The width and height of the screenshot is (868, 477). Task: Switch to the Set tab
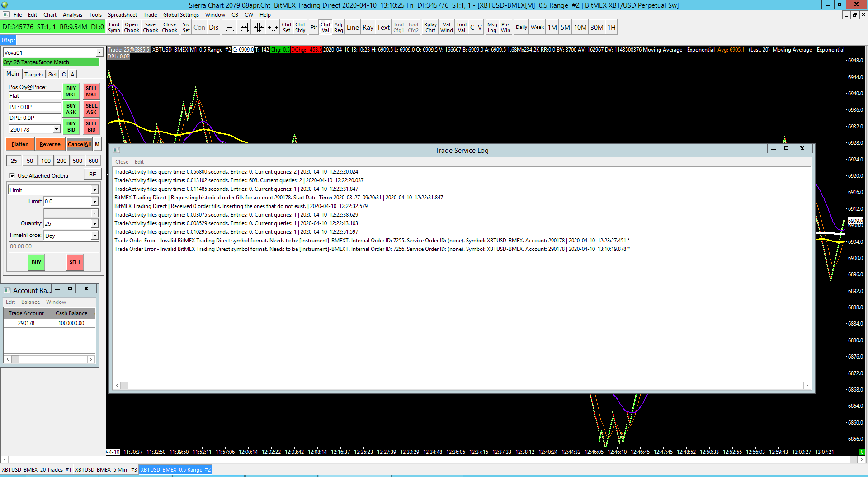(x=52, y=75)
